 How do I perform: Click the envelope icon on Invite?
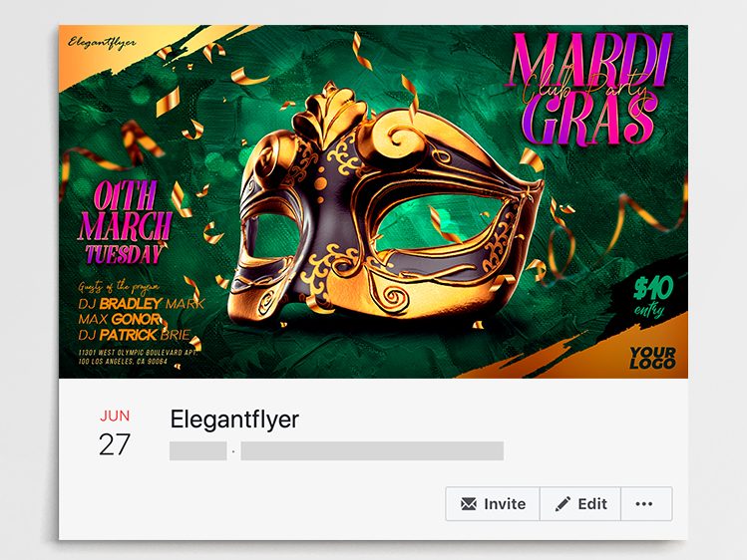tap(469, 504)
